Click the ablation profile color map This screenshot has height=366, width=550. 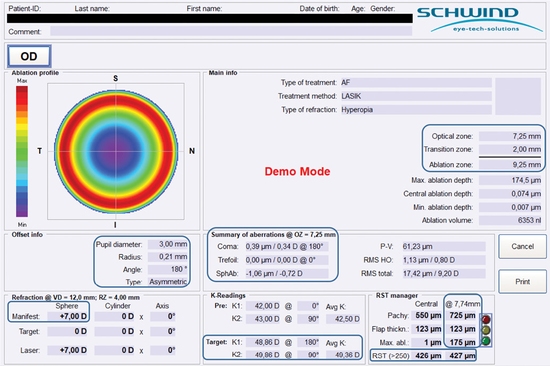point(116,151)
